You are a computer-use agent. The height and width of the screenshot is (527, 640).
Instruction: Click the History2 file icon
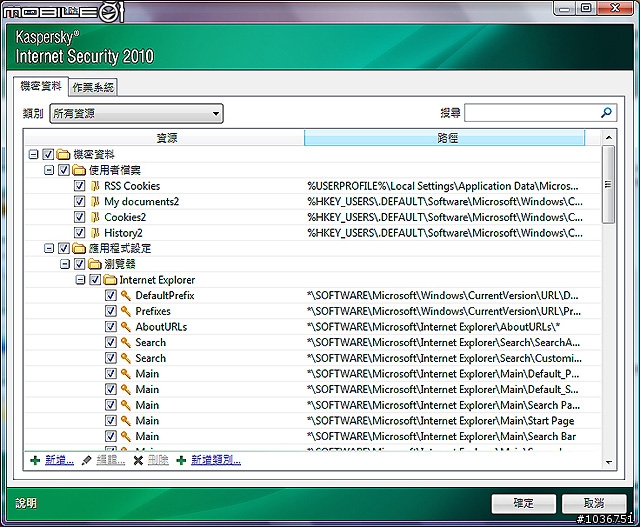pos(95,233)
